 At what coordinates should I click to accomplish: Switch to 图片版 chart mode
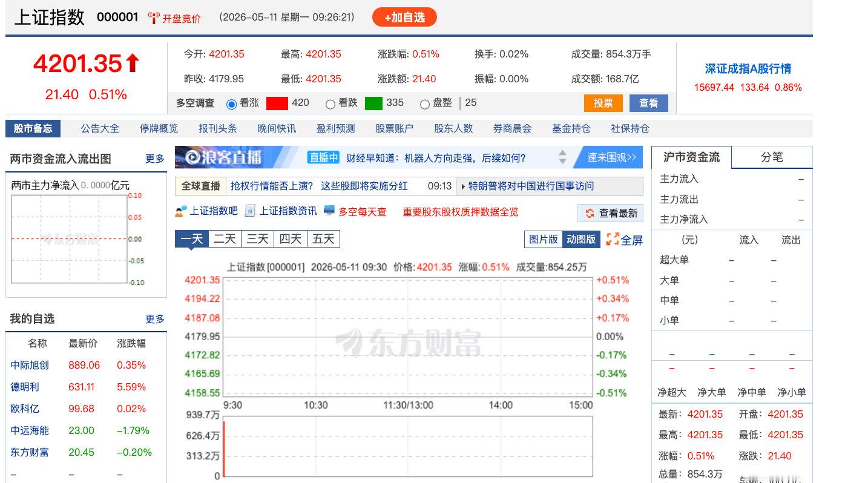click(543, 239)
